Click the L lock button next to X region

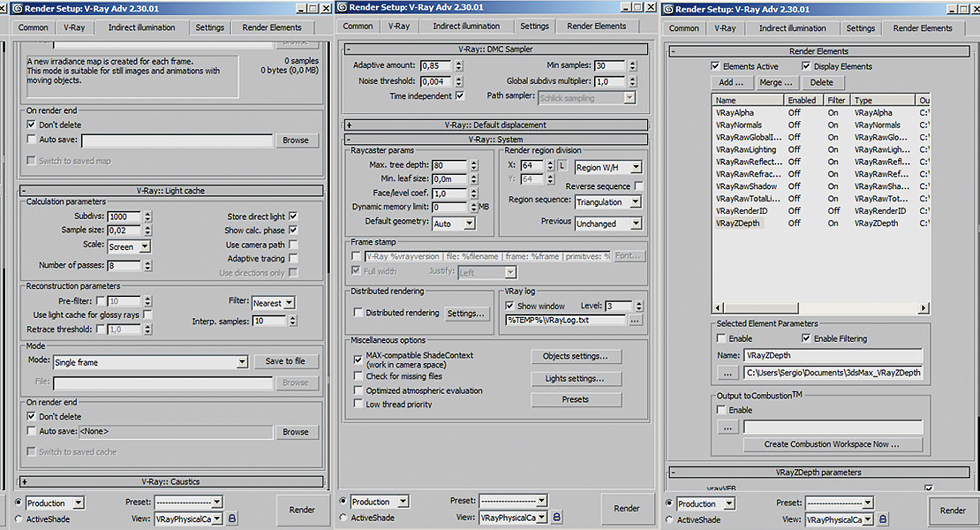[562, 166]
